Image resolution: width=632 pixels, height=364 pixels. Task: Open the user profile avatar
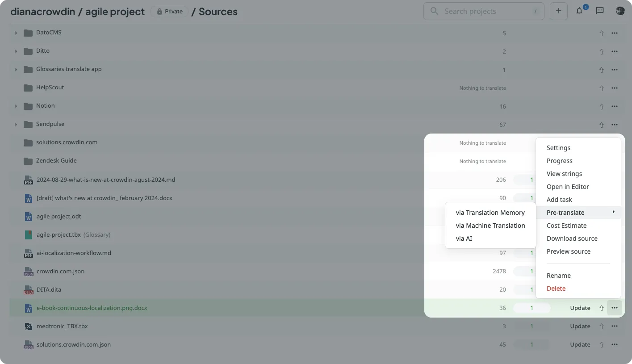click(620, 11)
